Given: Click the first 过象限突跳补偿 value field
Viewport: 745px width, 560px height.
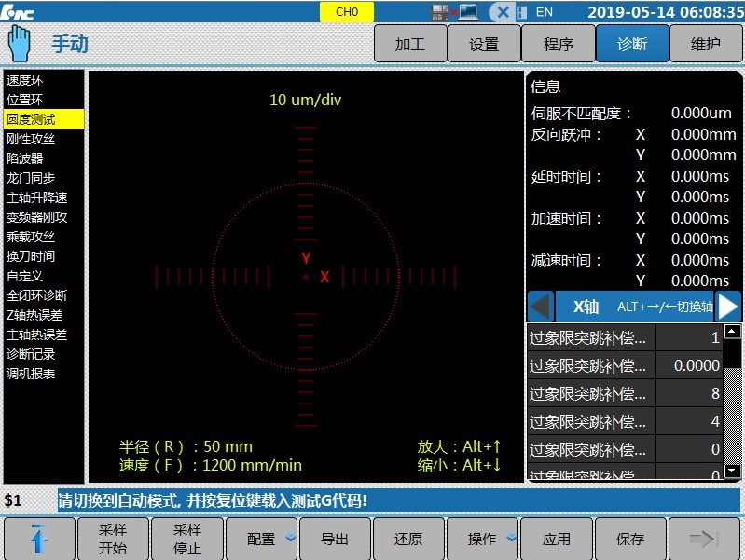Looking at the screenshot, I should coord(690,337).
